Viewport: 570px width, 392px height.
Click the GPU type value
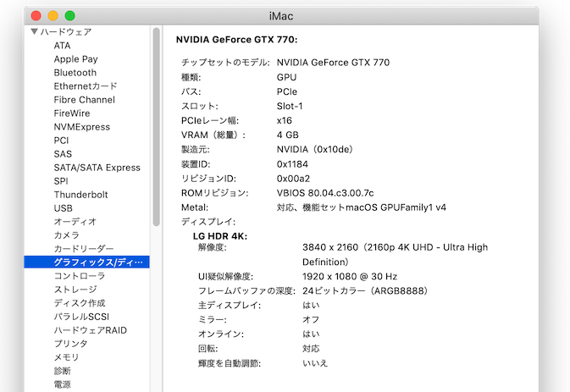[286, 77]
